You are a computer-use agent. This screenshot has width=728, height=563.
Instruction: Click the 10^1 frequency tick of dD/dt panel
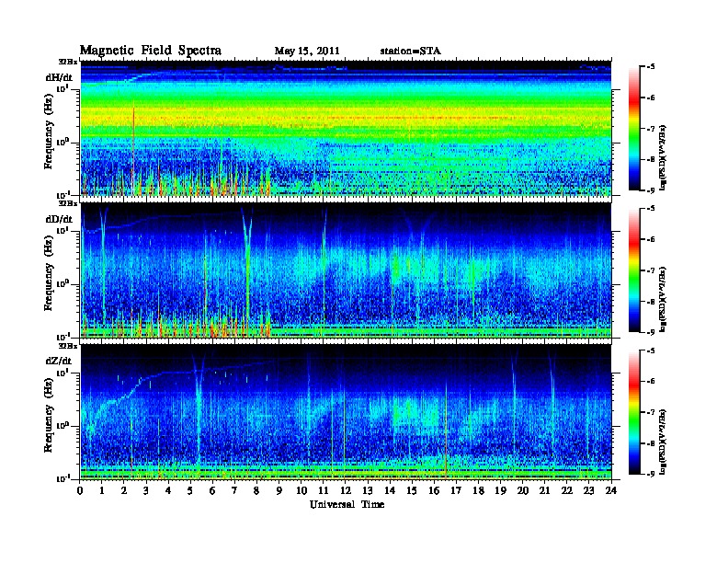coord(63,230)
